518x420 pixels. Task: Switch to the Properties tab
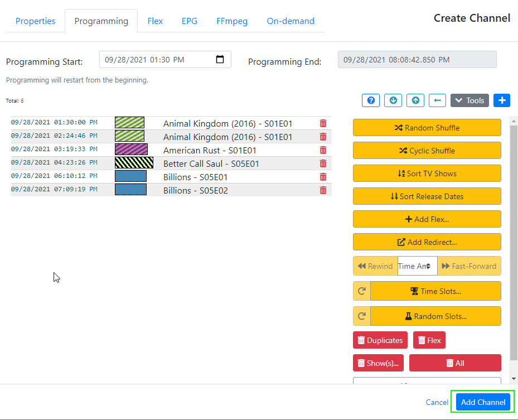pos(35,21)
